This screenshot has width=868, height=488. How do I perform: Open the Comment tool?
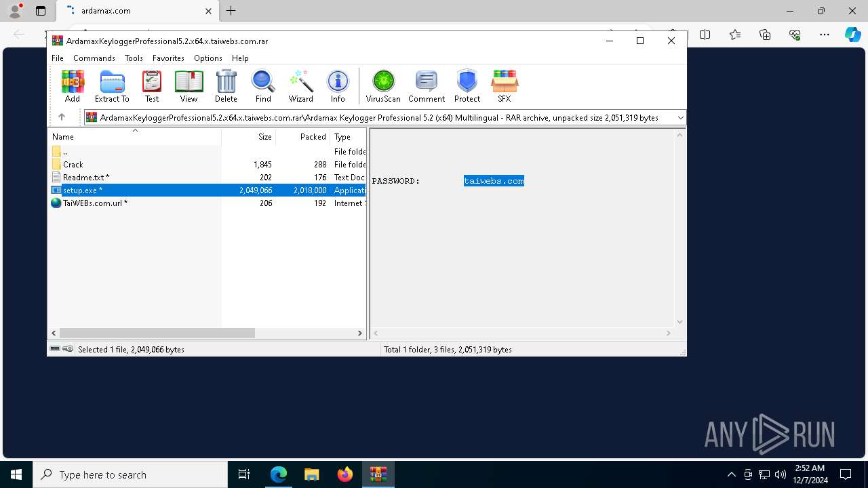pos(427,86)
